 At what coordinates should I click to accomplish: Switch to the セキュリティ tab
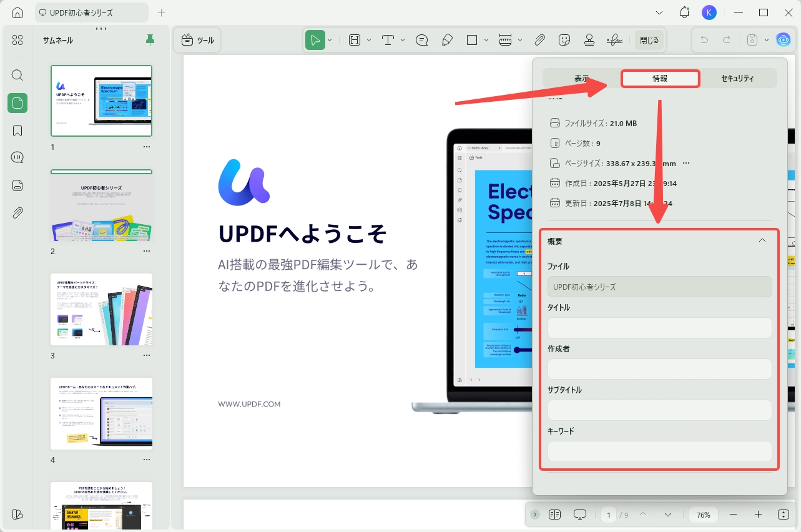click(x=737, y=78)
